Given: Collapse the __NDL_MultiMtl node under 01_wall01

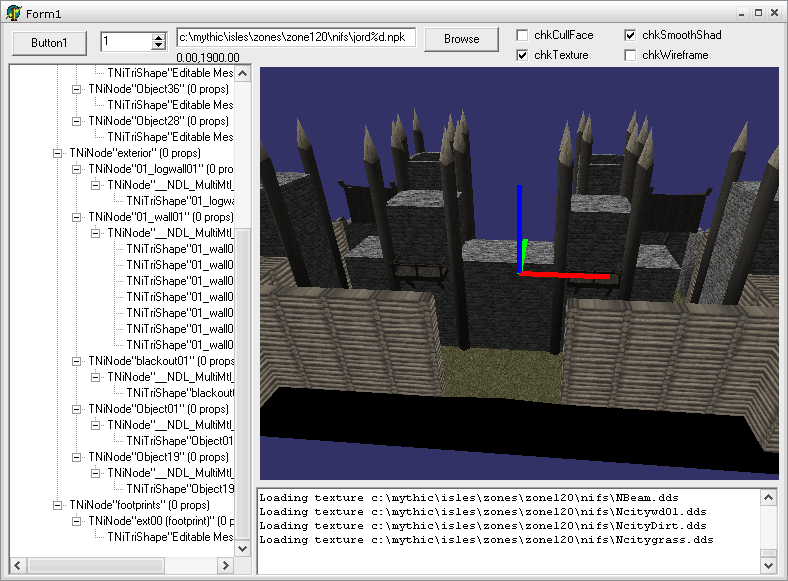Looking at the screenshot, I should [95, 234].
